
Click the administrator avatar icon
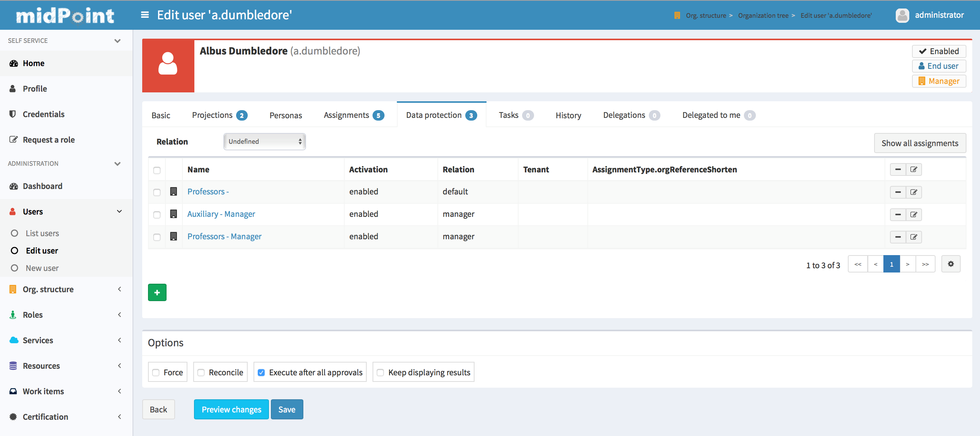coord(902,15)
